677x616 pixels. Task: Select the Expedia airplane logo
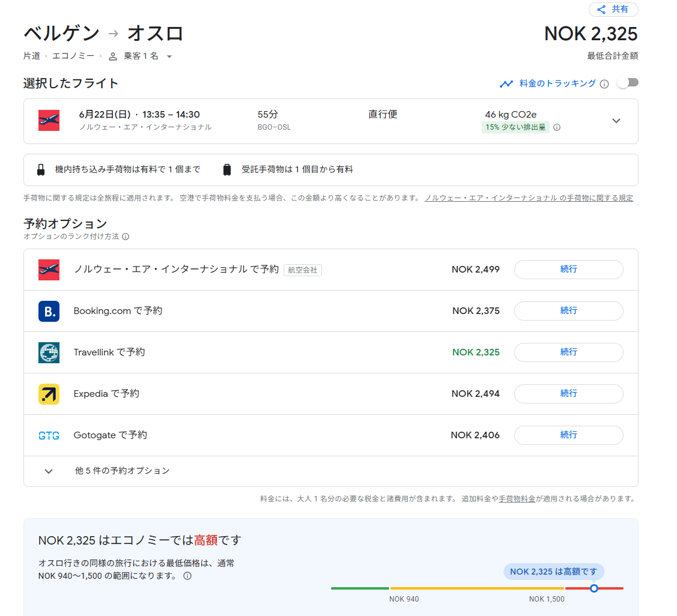(49, 394)
